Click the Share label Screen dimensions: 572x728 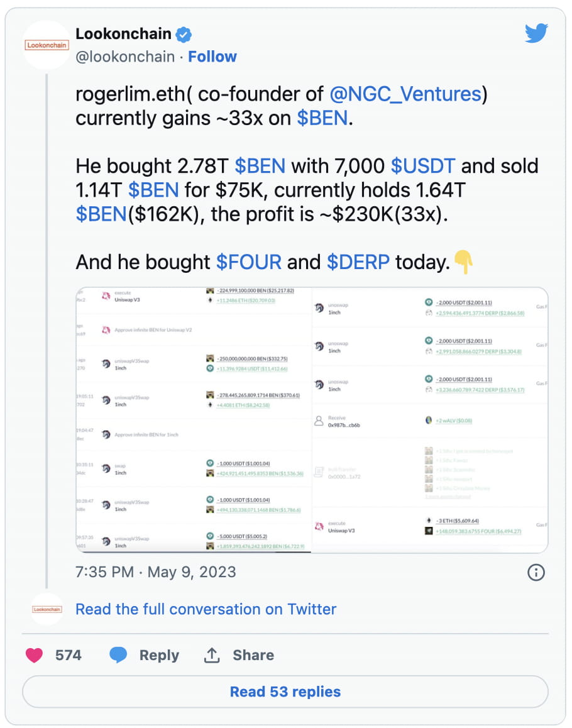click(253, 655)
